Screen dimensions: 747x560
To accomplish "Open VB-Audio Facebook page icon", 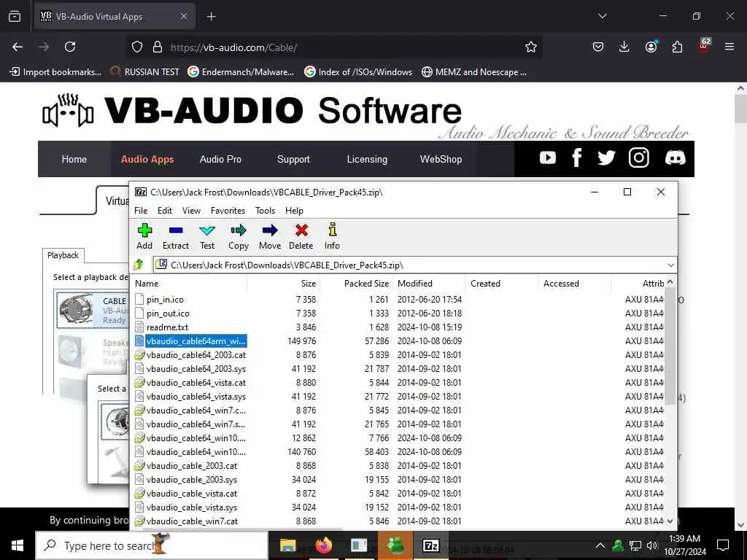I will click(576, 157).
